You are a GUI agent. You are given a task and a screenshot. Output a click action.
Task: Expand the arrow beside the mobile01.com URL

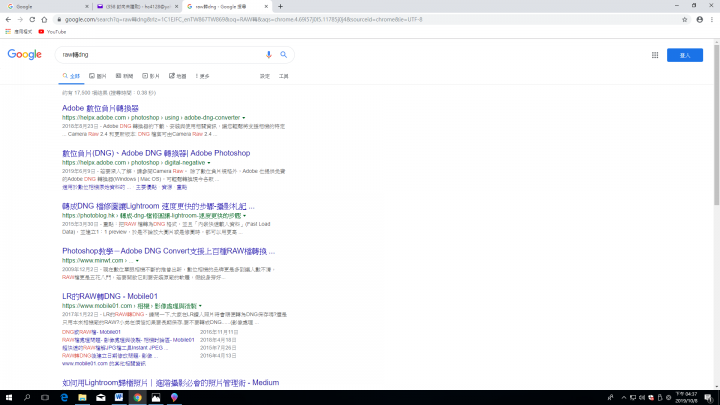(200, 306)
